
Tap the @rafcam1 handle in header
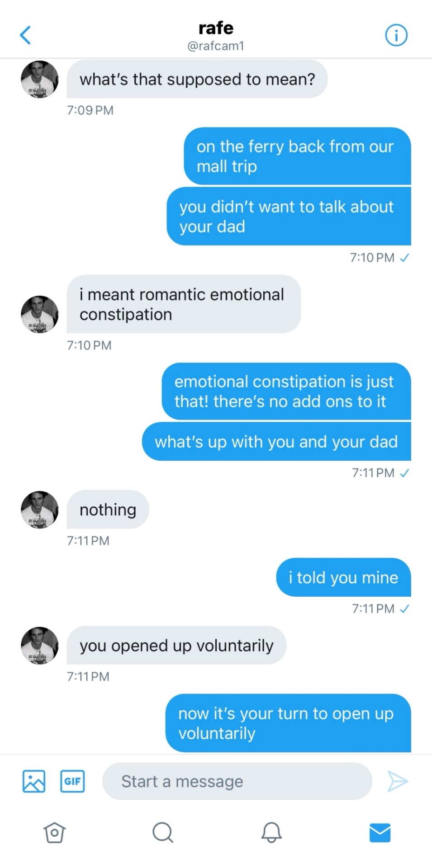[x=216, y=46]
